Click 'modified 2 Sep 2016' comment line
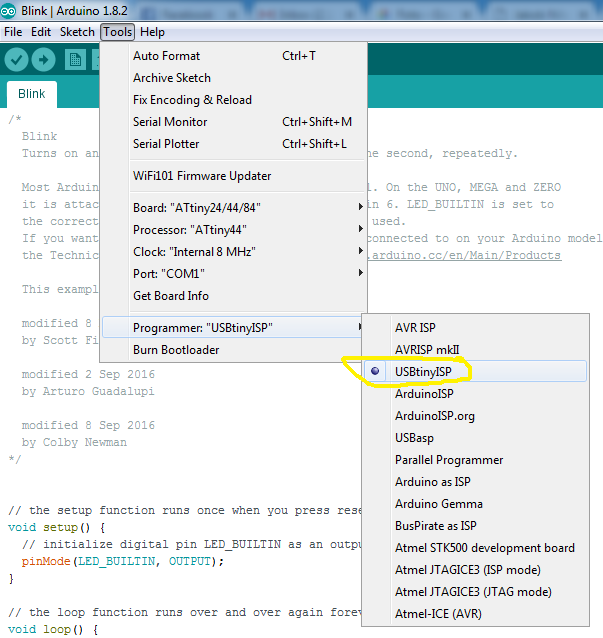 pyautogui.click(x=88, y=374)
